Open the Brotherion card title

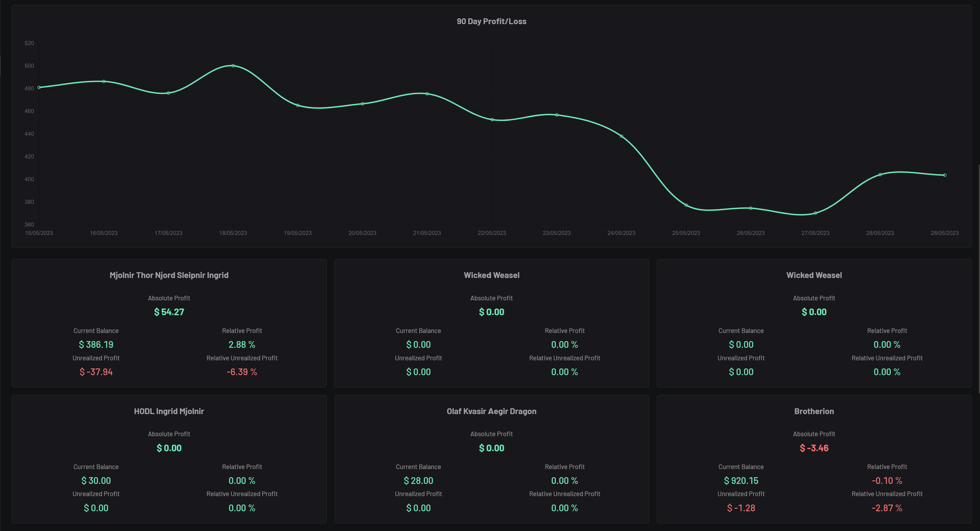(x=814, y=411)
